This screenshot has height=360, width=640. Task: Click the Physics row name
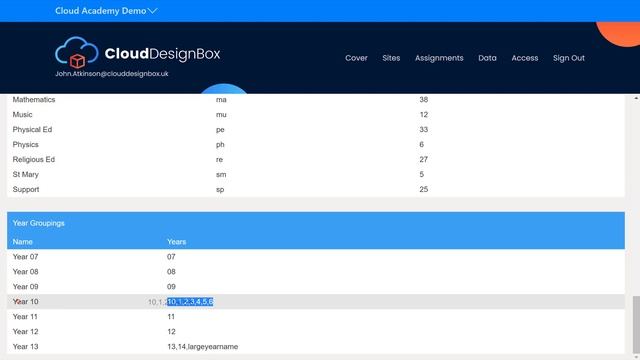tap(25, 144)
